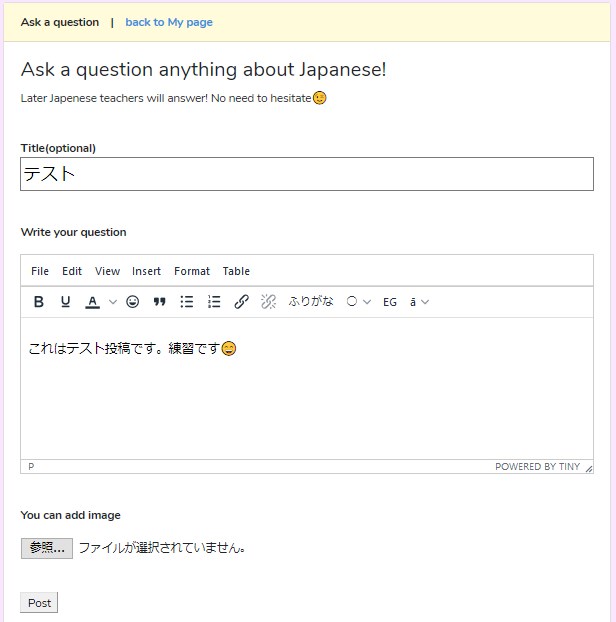Viewport: 616px width, 622px height.
Task: Expand the ā accent character dropdown
Action: (419, 302)
